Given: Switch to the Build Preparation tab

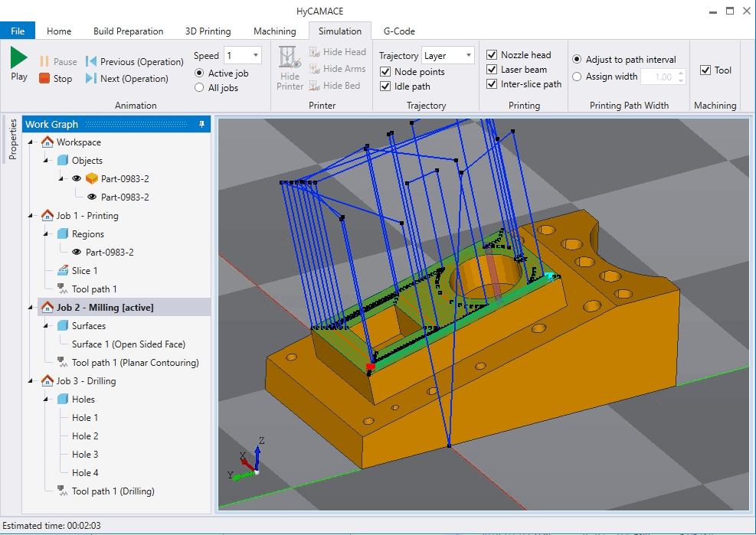Looking at the screenshot, I should (128, 31).
